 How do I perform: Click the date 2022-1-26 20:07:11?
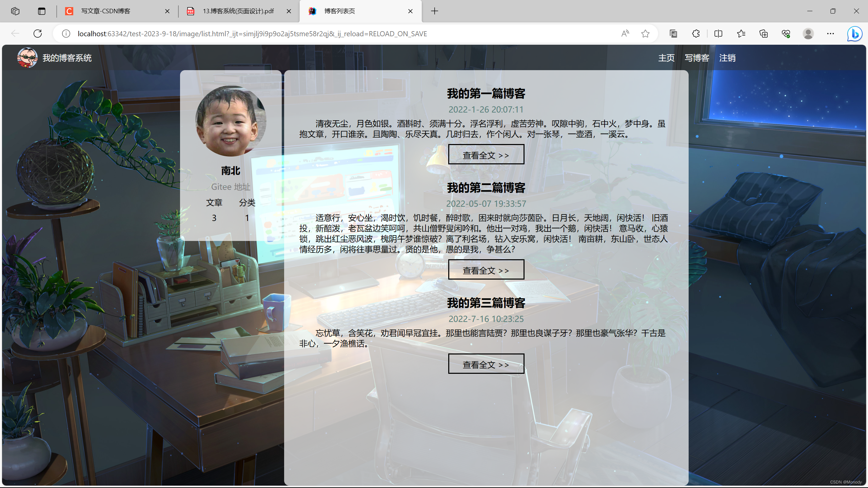point(486,109)
